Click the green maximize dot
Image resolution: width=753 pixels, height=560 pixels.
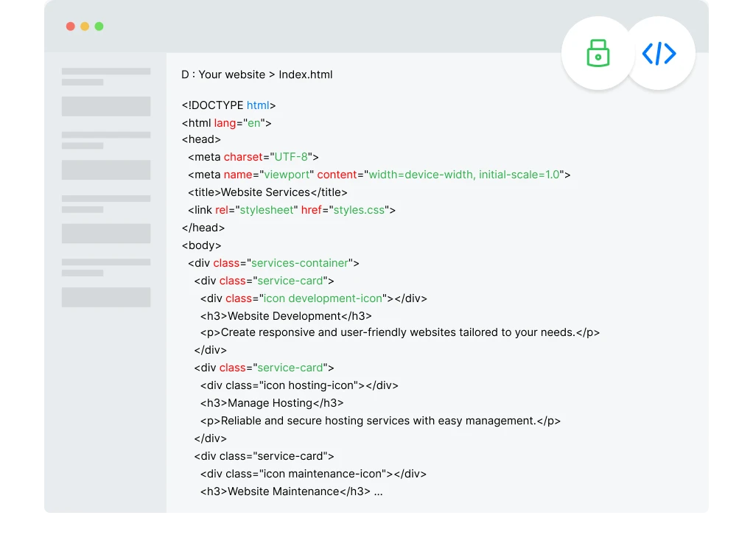click(x=99, y=27)
